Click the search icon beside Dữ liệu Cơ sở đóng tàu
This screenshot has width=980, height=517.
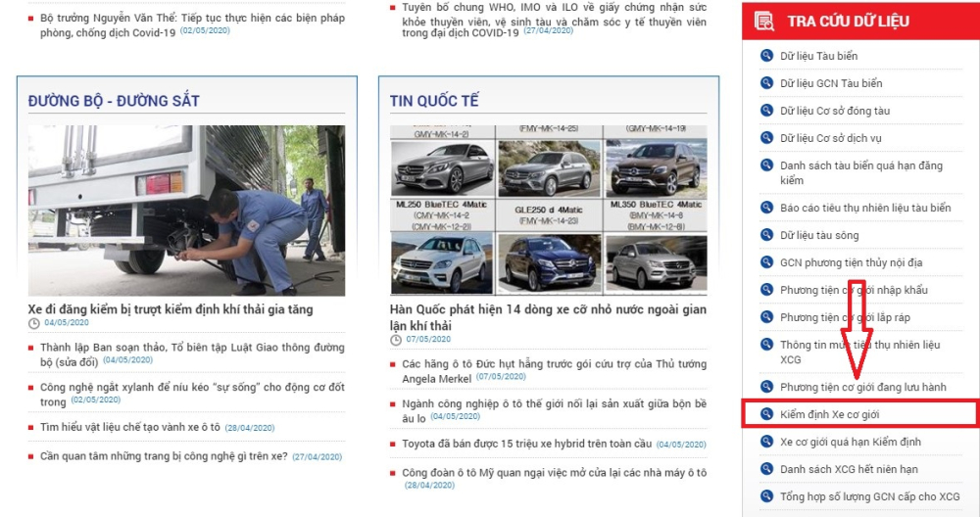[766, 110]
